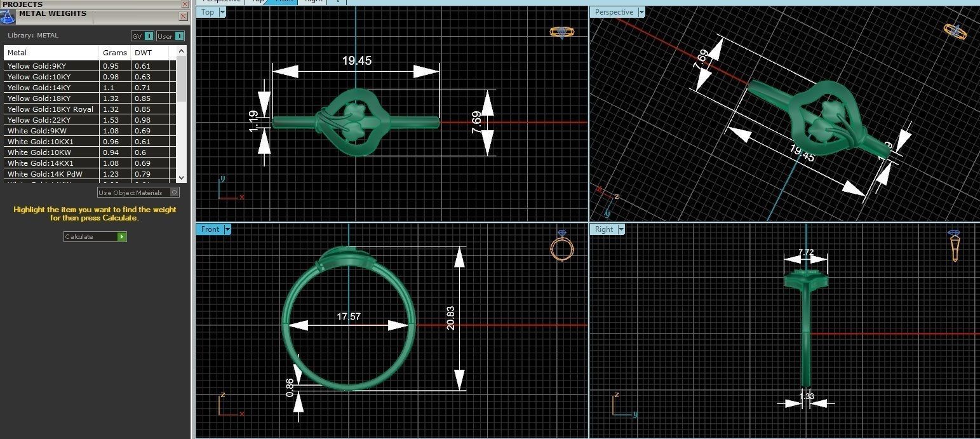
Task: Click the 0.98 DWT value for 22KY
Action: pyautogui.click(x=142, y=120)
